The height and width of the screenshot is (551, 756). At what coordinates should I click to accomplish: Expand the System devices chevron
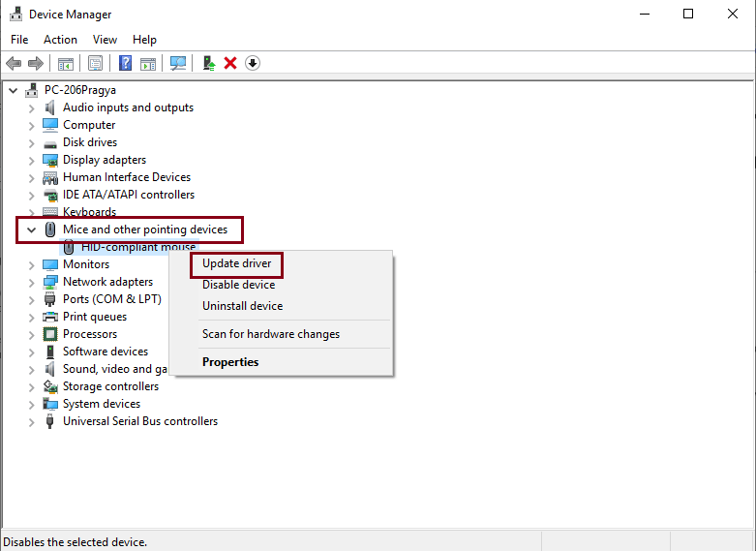point(31,405)
